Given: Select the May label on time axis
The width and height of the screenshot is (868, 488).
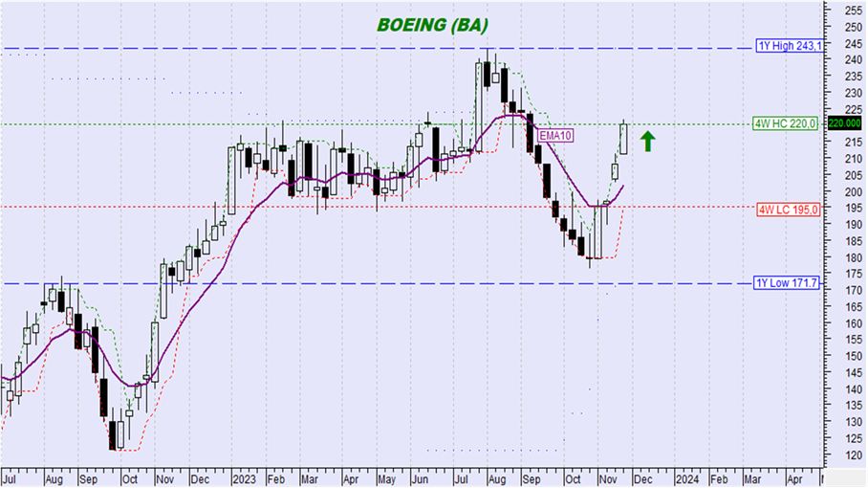Looking at the screenshot, I should point(387,479).
